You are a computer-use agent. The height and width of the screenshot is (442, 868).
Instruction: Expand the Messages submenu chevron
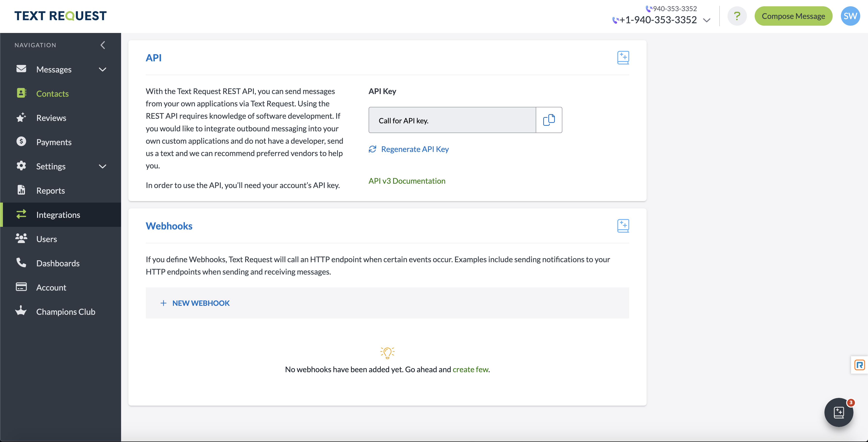pyautogui.click(x=102, y=70)
